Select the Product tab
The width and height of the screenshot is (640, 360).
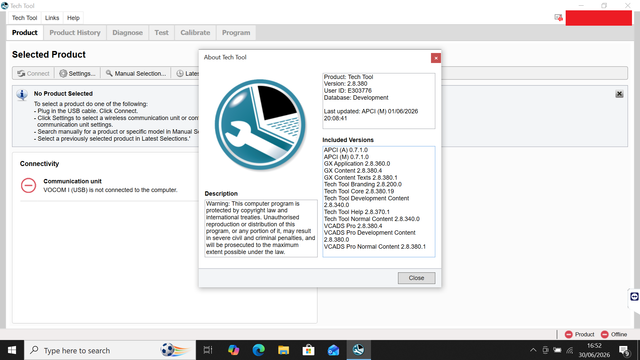24,33
